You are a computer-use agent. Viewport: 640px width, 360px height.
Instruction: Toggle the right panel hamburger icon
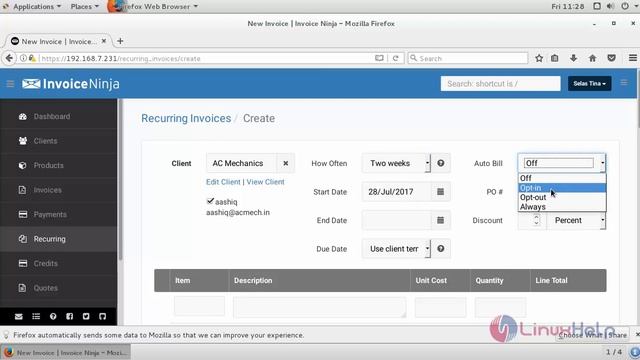pos(624,83)
